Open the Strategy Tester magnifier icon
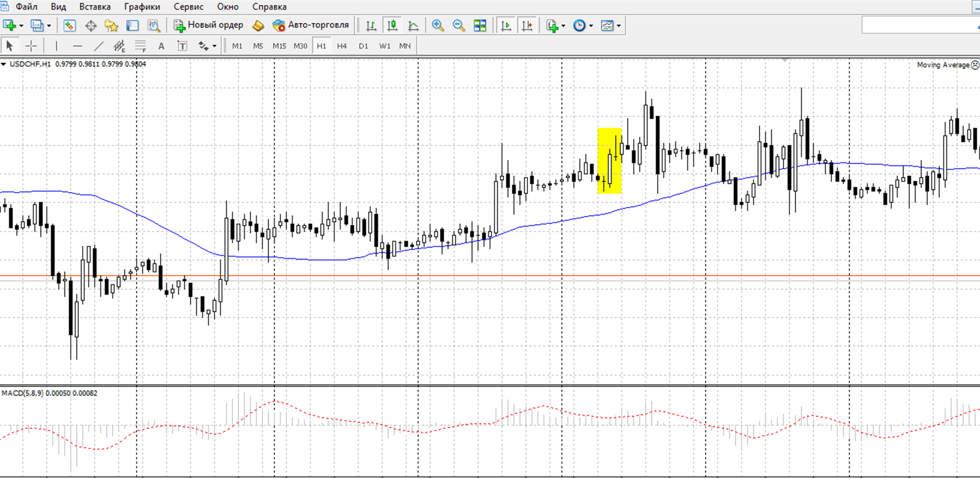 click(154, 25)
